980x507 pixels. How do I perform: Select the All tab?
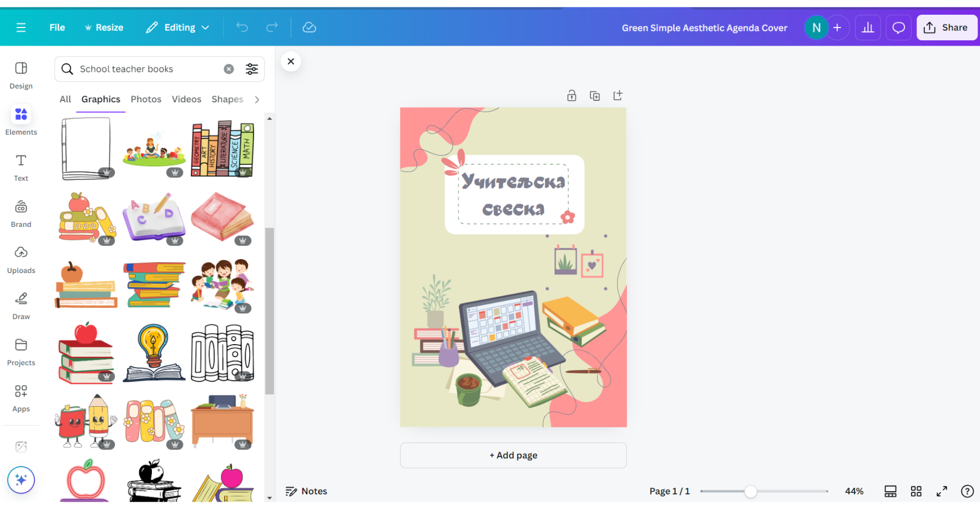click(65, 99)
